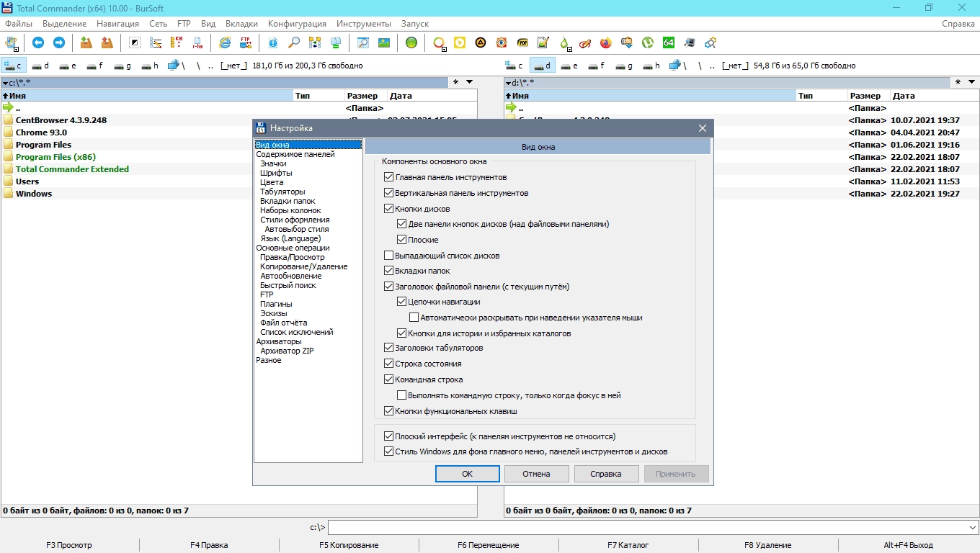Open the Выделение menu

tap(65, 24)
